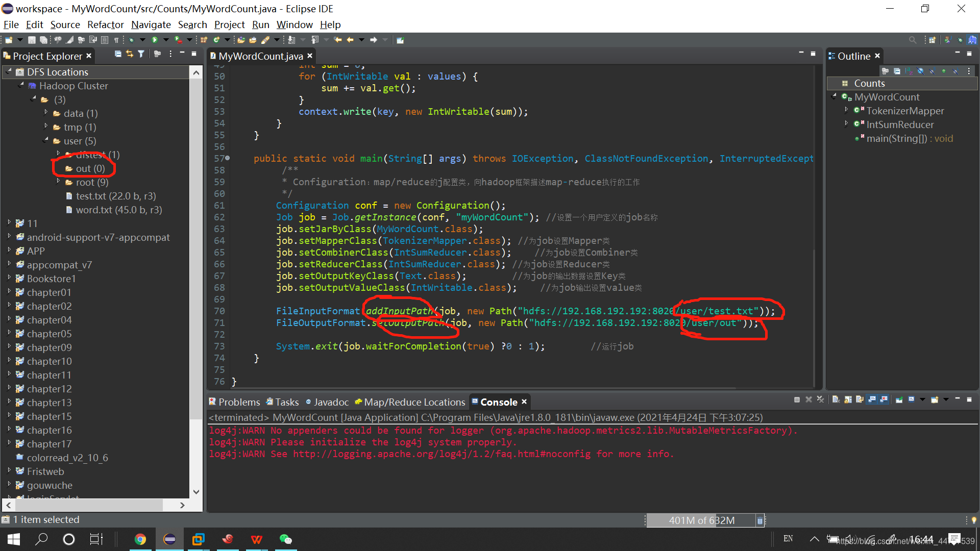The height and width of the screenshot is (551, 980).
Task: Click the Debug bug icon in toolbar
Action: pos(131,40)
